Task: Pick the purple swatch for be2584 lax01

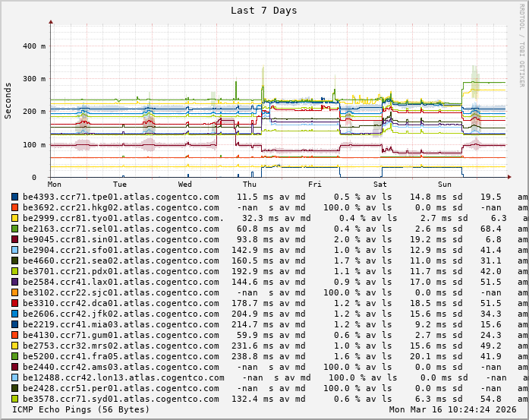Action: tap(15, 282)
